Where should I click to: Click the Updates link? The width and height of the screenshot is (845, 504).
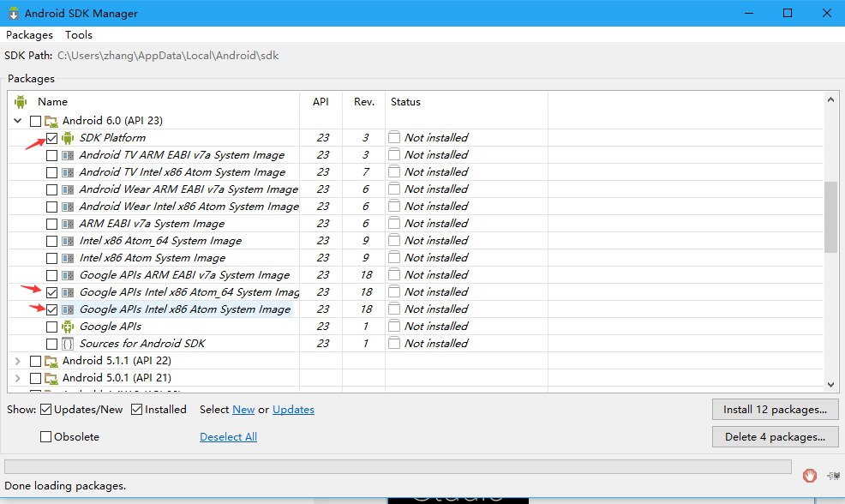tap(293, 410)
